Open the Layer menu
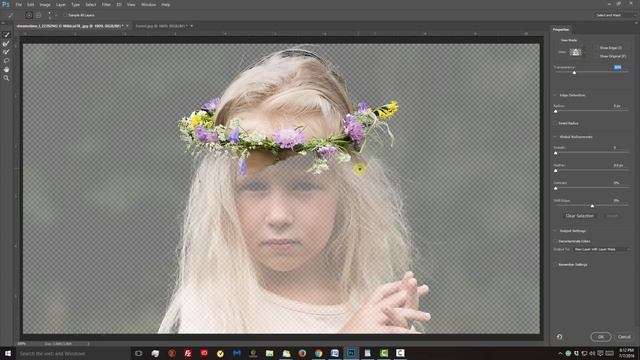Image resolution: width=640 pixels, height=360 pixels. tap(60, 4)
